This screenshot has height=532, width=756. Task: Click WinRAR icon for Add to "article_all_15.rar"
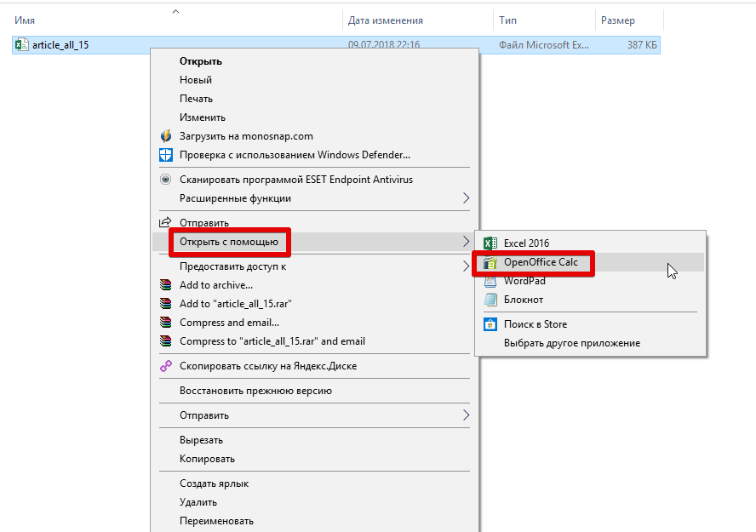coord(166,304)
